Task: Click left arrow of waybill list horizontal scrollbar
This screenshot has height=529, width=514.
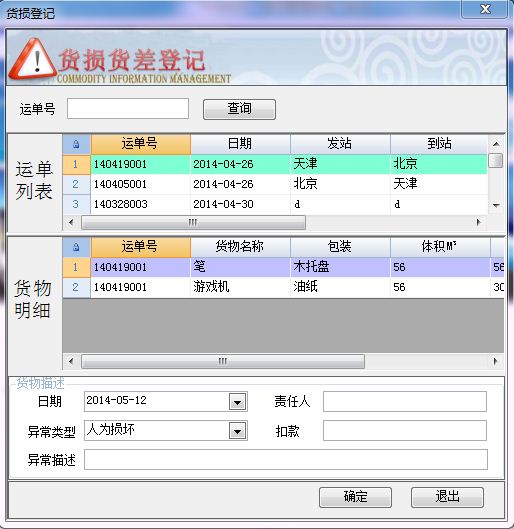Action: (71, 222)
